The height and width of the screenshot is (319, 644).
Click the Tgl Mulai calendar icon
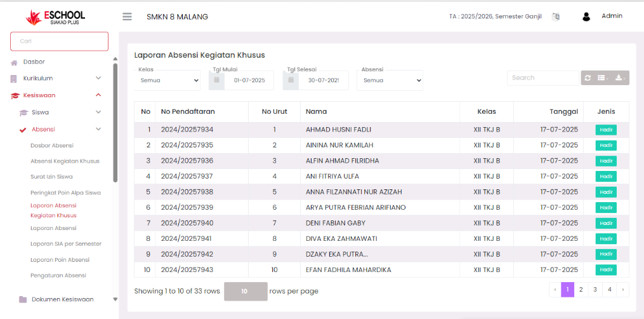(217, 81)
